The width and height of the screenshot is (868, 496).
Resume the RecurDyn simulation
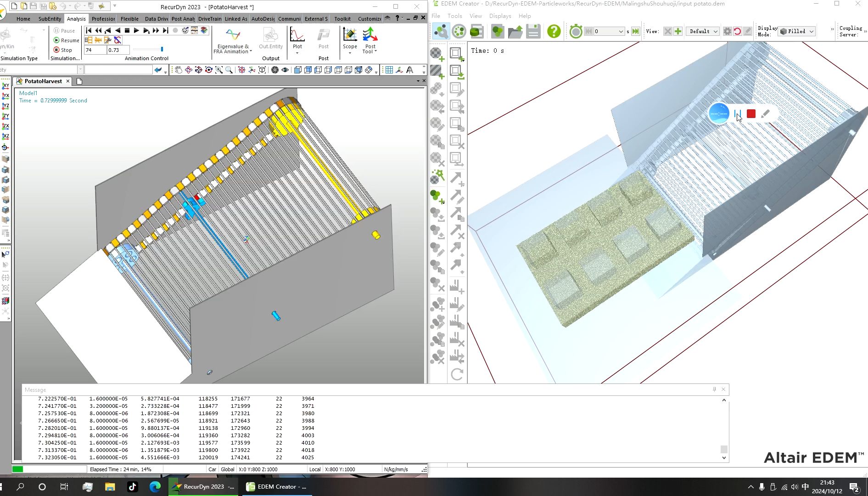point(66,40)
